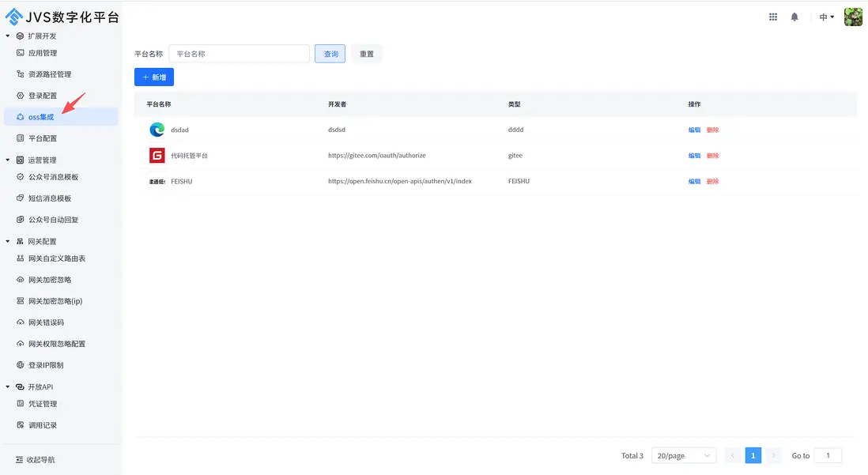This screenshot has height=475, width=868.
Task: Click the 网关自定义路由表 sidebar icon
Action: 21,258
